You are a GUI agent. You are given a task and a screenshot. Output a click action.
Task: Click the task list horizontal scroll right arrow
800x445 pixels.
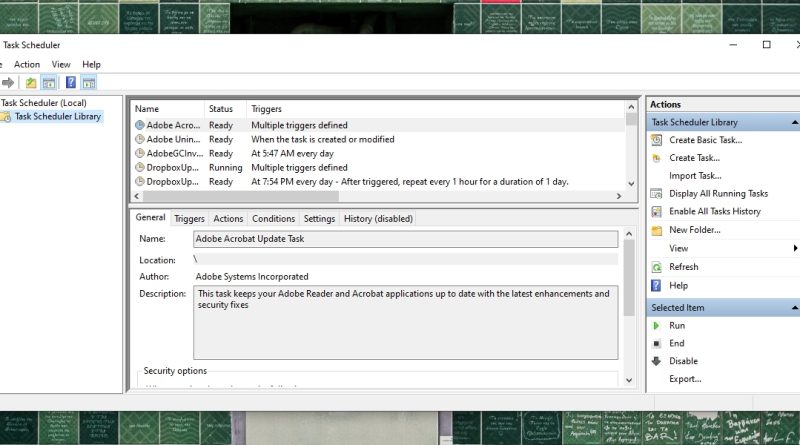[619, 196]
